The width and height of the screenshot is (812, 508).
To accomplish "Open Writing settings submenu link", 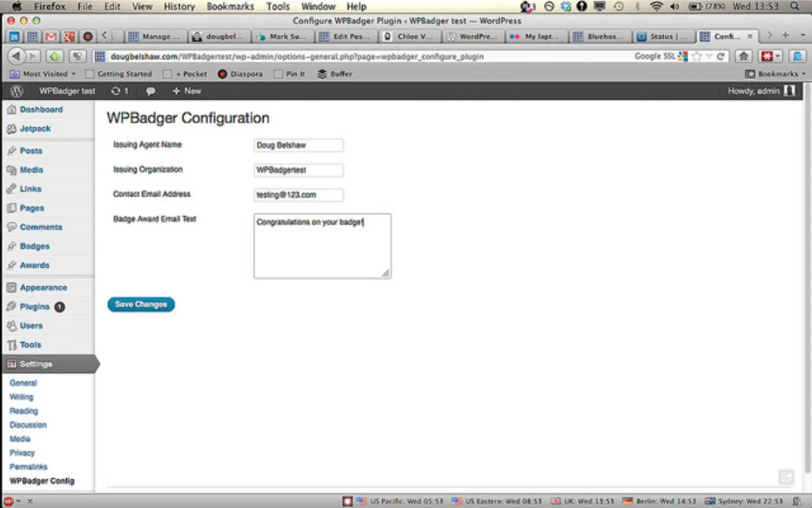I will (21, 397).
